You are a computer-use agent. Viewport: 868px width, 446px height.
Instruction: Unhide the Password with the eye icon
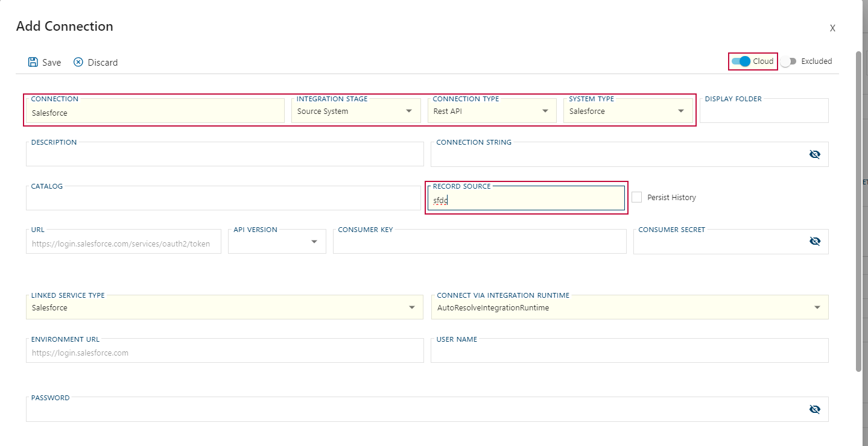[x=814, y=409]
